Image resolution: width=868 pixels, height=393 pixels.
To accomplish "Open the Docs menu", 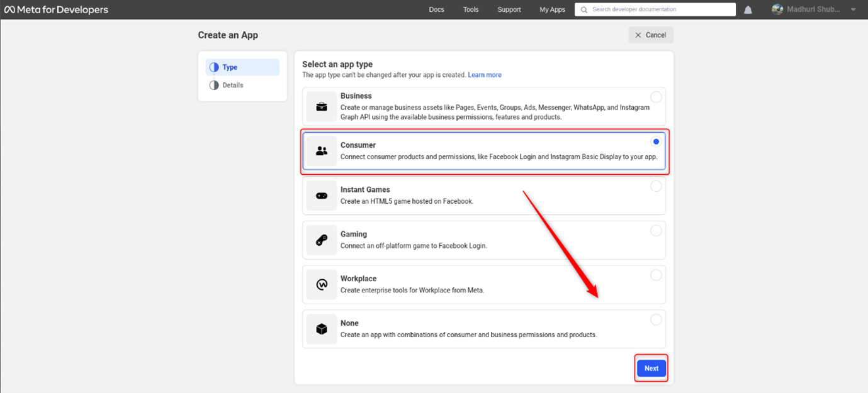I will 436,9.
